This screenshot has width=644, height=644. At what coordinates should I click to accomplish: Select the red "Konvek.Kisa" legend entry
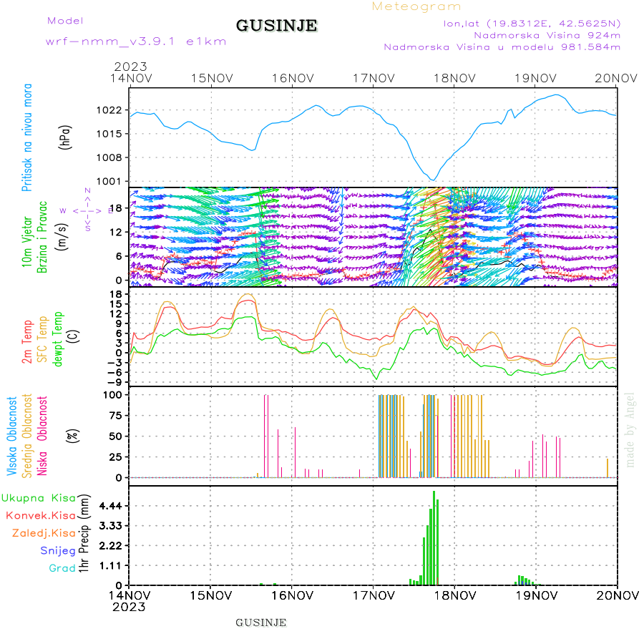pyautogui.click(x=41, y=516)
